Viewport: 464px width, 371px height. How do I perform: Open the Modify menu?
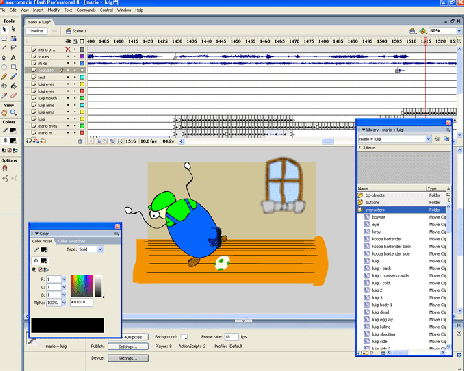pyautogui.click(x=53, y=10)
